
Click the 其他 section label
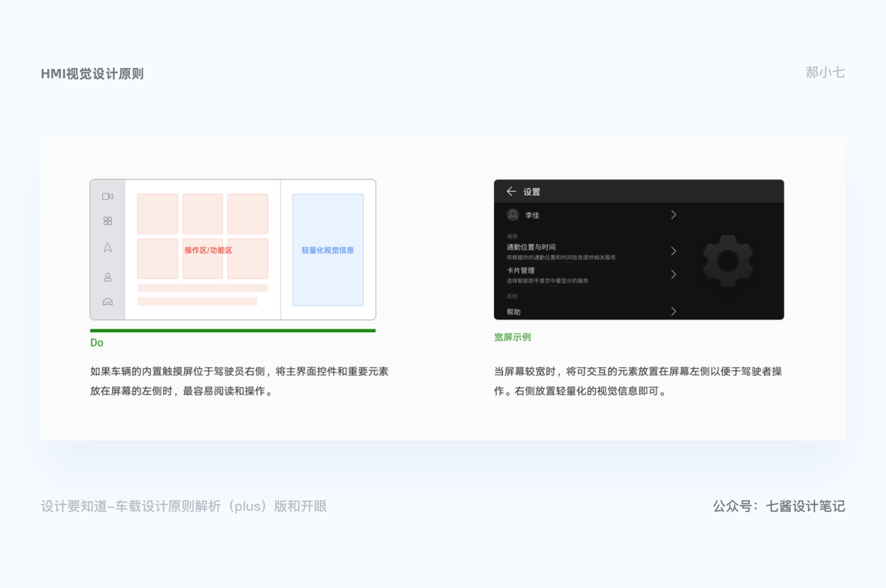(512, 296)
